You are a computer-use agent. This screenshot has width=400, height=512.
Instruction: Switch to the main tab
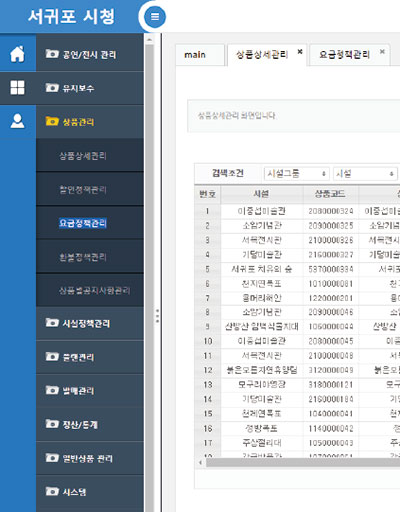199,55
